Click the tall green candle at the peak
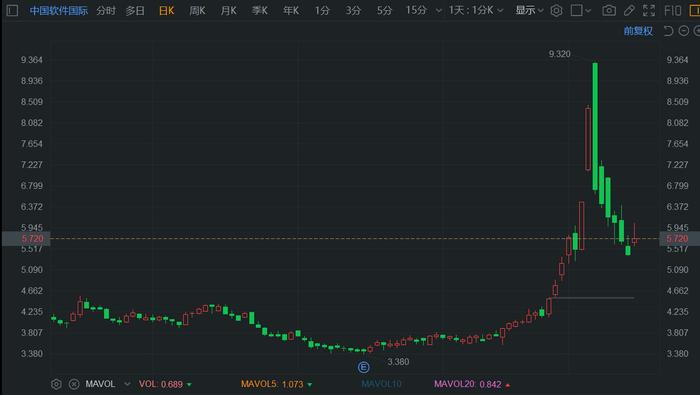 tap(595, 127)
